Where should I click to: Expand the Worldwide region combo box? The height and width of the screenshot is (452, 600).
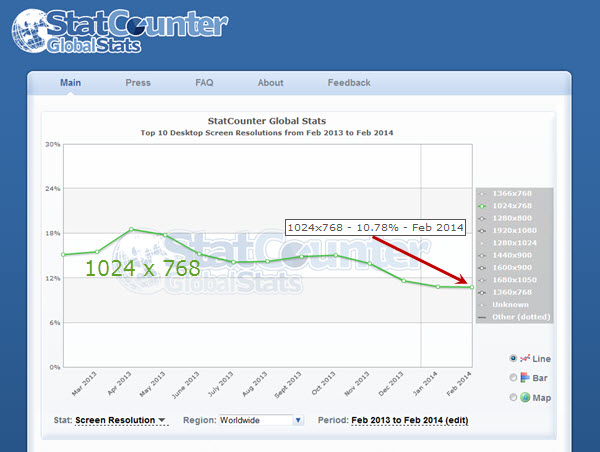pos(261,420)
